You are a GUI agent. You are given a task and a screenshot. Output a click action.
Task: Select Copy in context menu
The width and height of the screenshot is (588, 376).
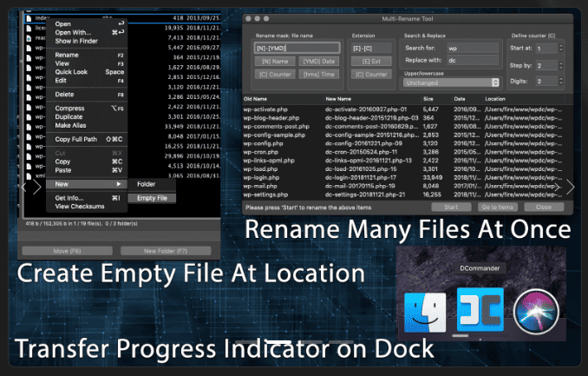click(87, 162)
